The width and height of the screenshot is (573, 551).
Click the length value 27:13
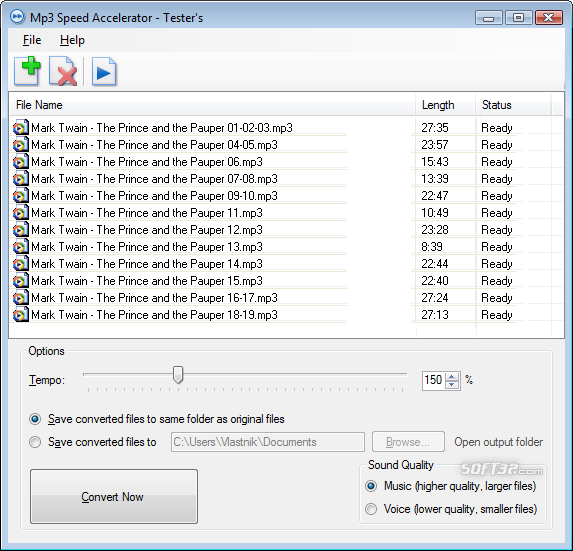[x=435, y=315]
